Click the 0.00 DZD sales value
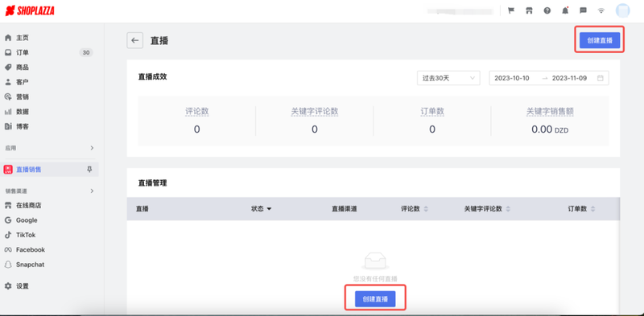Viewport: 644px width, 316px height. point(550,129)
